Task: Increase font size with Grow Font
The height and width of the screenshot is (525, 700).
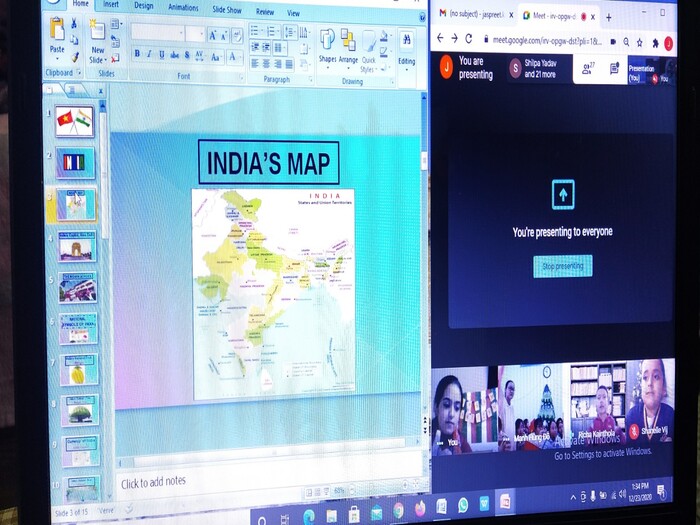Action: click(213, 35)
